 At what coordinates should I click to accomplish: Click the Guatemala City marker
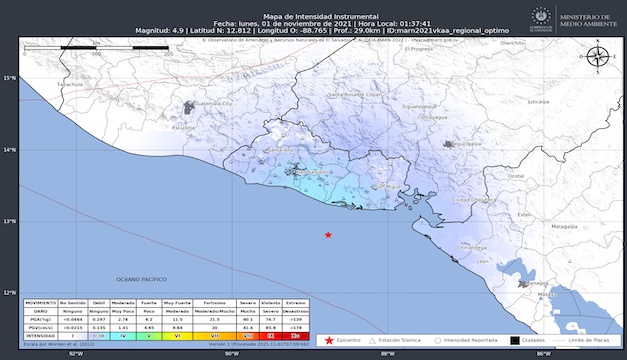click(189, 107)
